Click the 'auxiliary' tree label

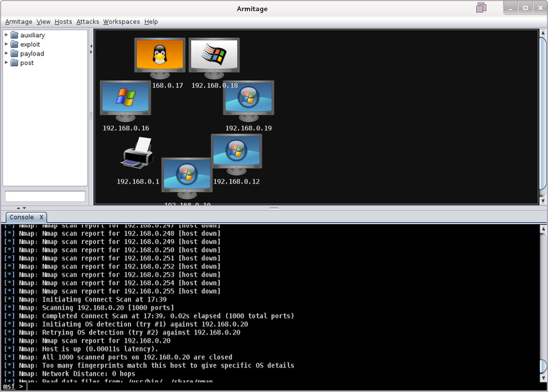pos(32,35)
